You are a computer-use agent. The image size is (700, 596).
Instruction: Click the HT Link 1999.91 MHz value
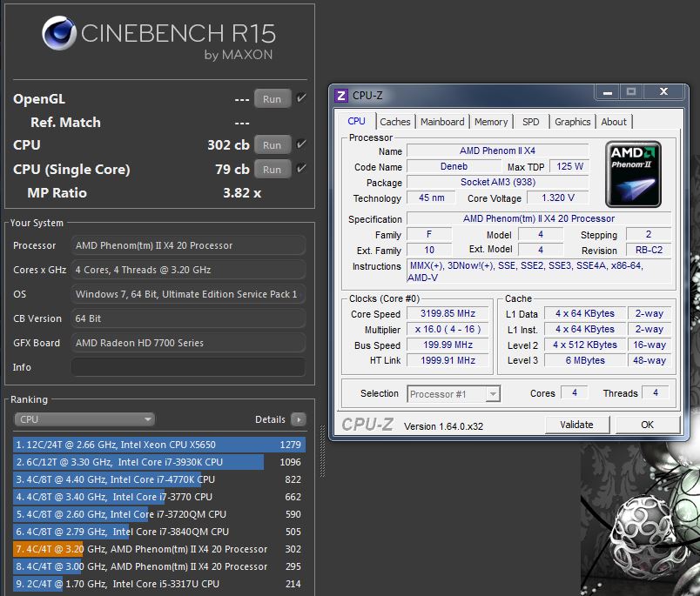(x=448, y=360)
